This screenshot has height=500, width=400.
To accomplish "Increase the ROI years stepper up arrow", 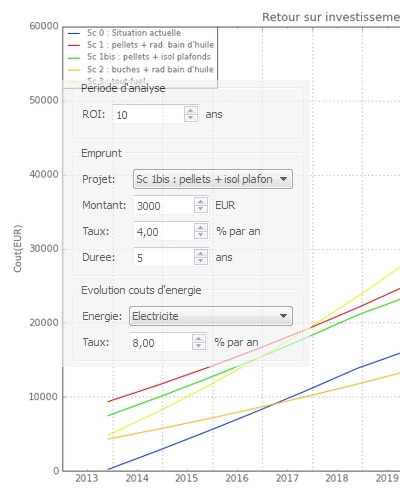I will pos(191,111).
